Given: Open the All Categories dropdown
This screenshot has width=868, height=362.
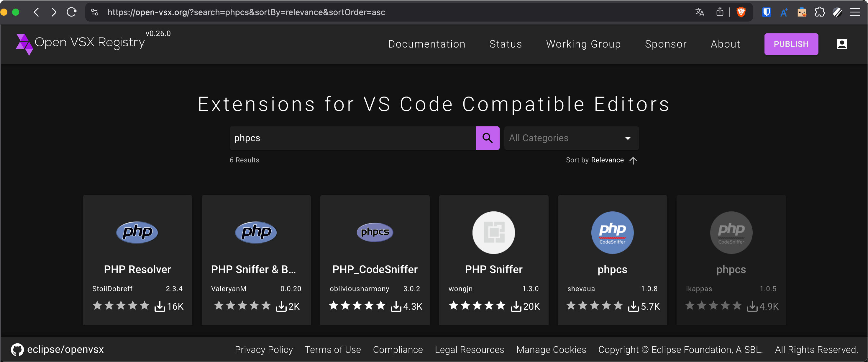Looking at the screenshot, I should click(x=571, y=138).
